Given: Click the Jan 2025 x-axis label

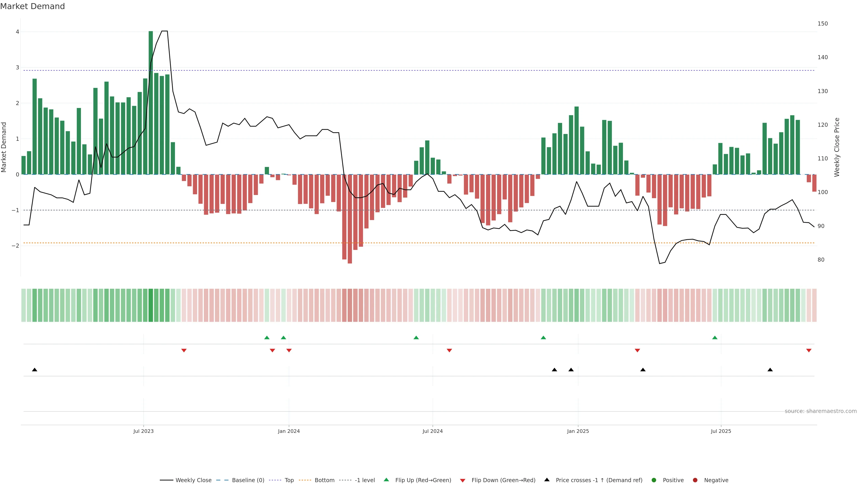Looking at the screenshot, I should point(578,431).
